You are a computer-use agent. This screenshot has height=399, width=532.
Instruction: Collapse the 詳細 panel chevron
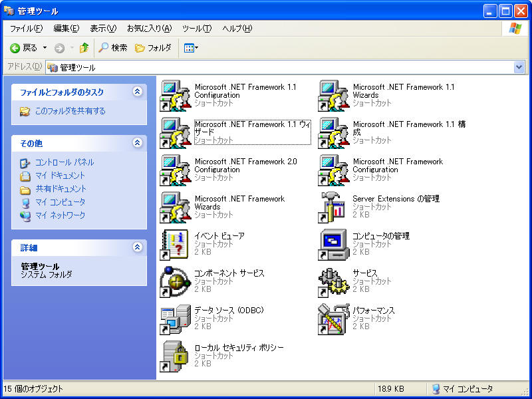tap(138, 247)
